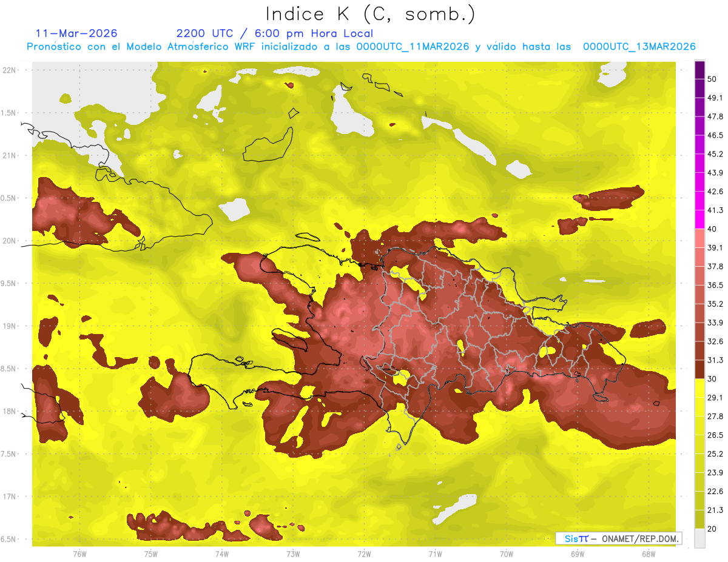The height and width of the screenshot is (562, 728).
Task: Click the dark brown swatch between 30 and 31.3
Action: (699, 370)
